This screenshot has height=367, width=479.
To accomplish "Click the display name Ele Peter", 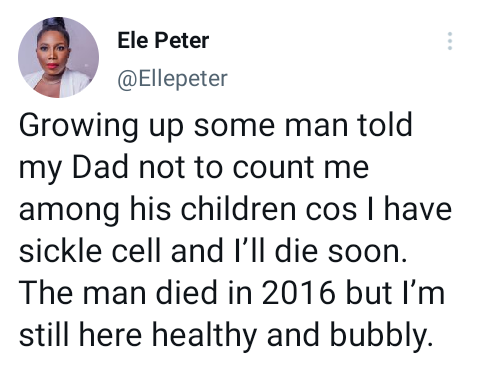I will point(163,40).
